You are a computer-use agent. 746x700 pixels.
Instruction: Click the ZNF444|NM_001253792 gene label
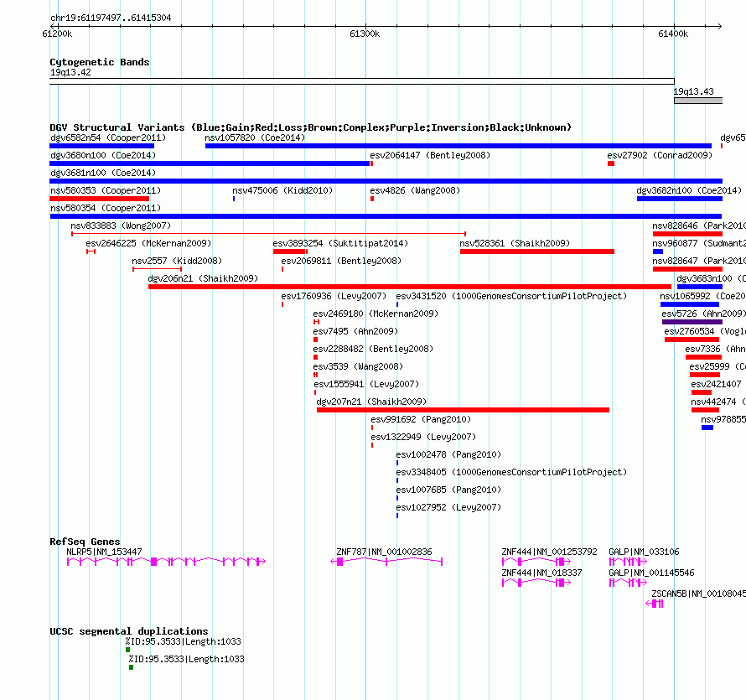coord(549,552)
